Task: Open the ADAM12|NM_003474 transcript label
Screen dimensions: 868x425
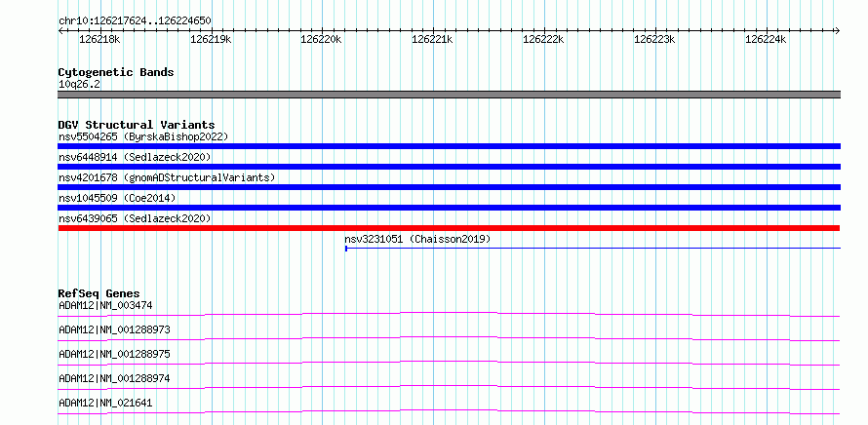Action: pos(105,305)
